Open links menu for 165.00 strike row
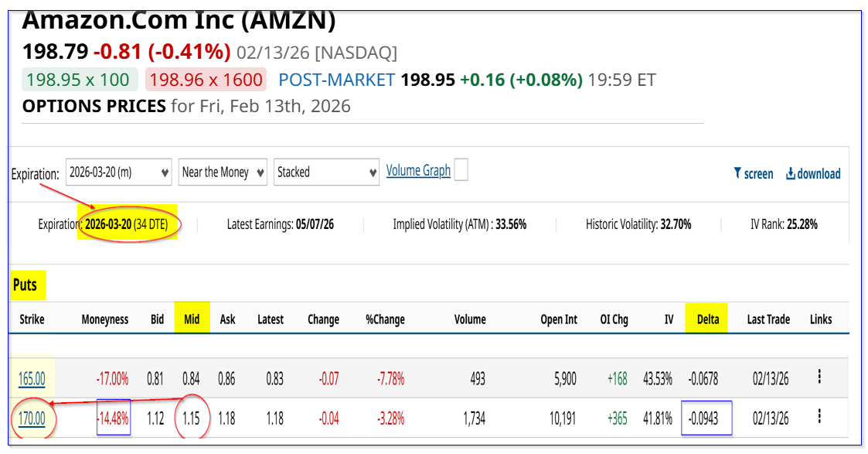 pos(819,377)
